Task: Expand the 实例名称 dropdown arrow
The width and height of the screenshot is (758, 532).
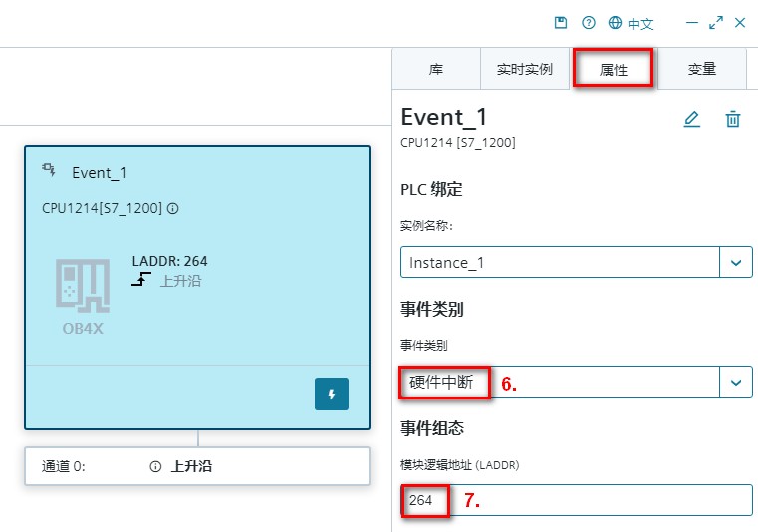Action: (736, 263)
